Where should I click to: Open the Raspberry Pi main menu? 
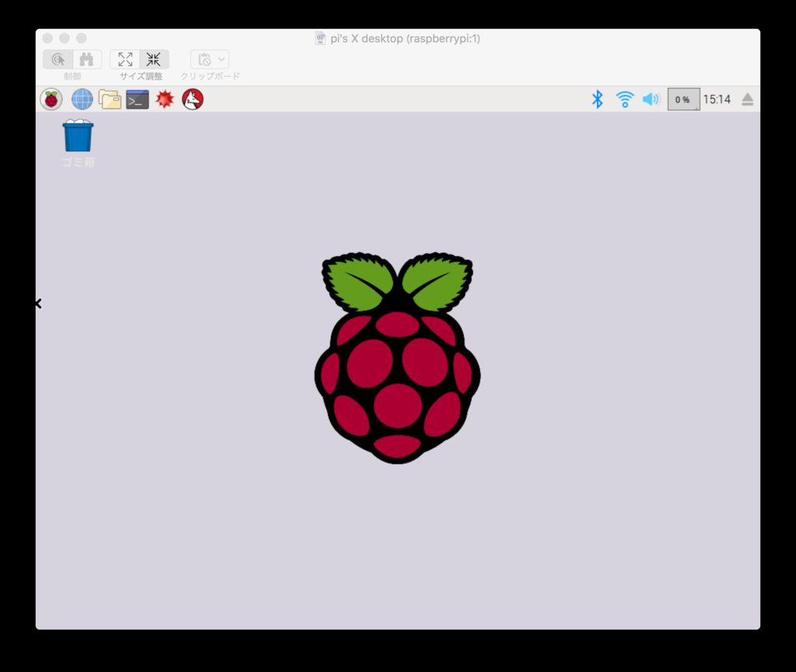51,99
